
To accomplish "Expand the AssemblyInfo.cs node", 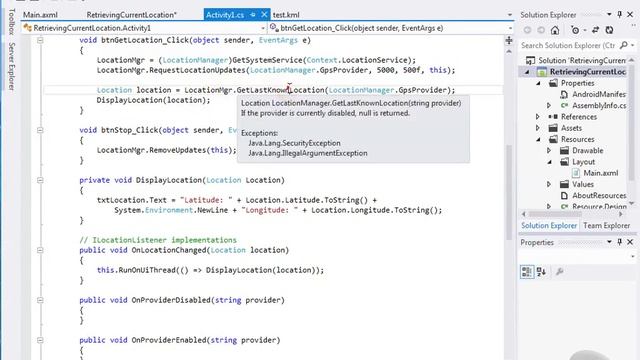I will [549, 106].
